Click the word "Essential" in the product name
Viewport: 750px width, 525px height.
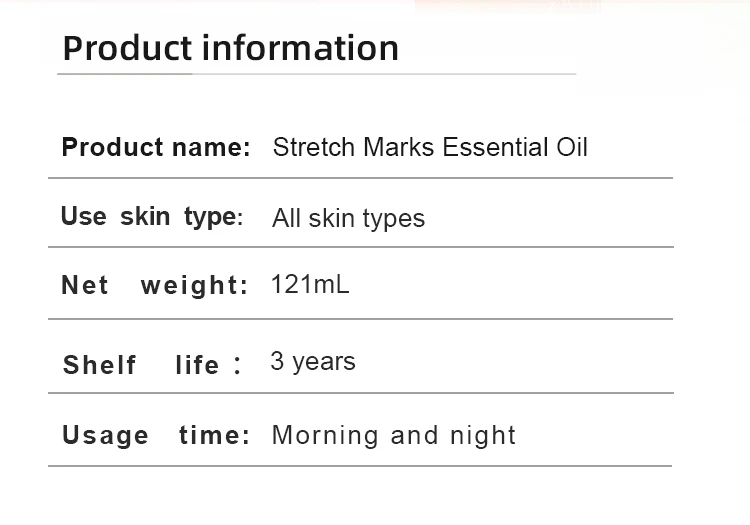495,147
